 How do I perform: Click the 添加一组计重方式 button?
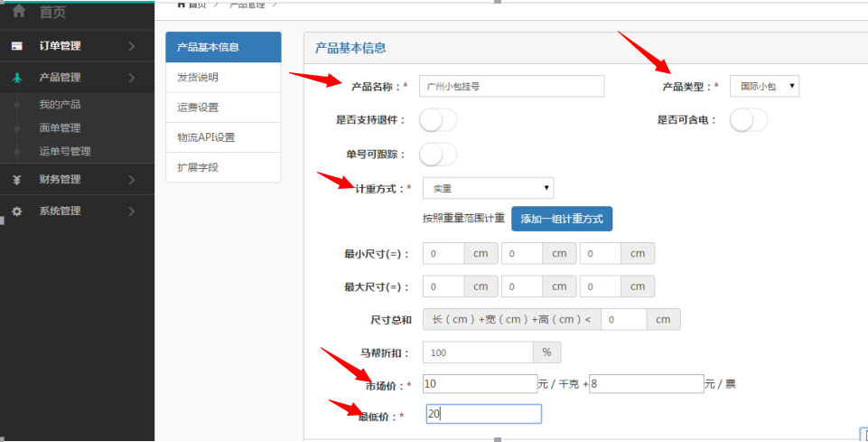pyautogui.click(x=562, y=219)
